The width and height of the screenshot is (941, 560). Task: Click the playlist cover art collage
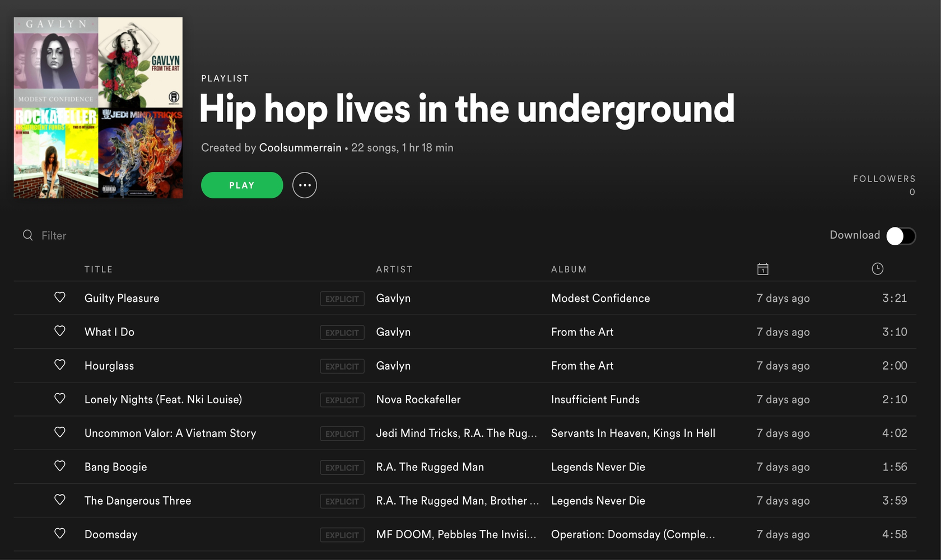point(98,108)
